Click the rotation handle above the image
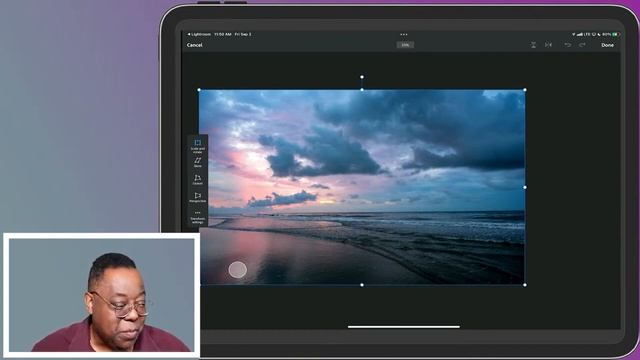 click(x=362, y=77)
